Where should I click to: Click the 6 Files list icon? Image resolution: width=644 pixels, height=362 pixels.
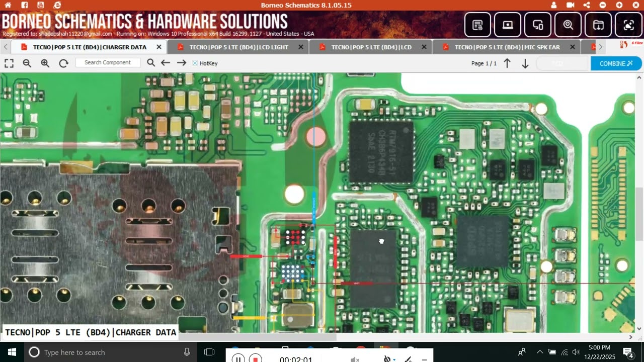point(624,45)
